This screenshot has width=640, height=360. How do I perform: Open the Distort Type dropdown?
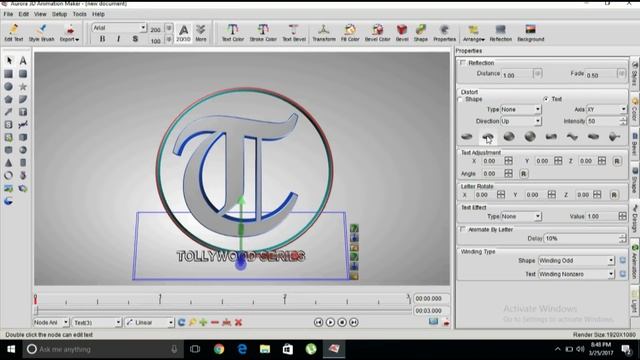click(520, 109)
